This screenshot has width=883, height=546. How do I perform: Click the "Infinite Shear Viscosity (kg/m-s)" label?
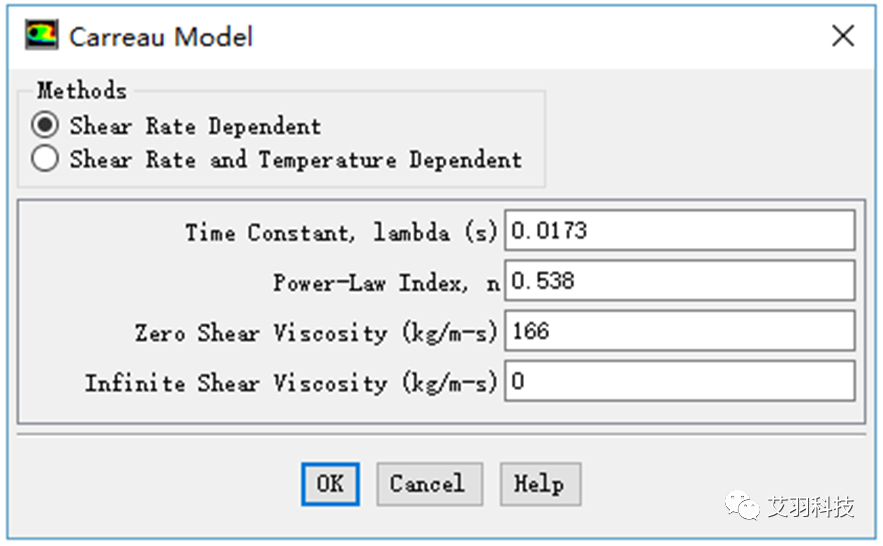291,383
